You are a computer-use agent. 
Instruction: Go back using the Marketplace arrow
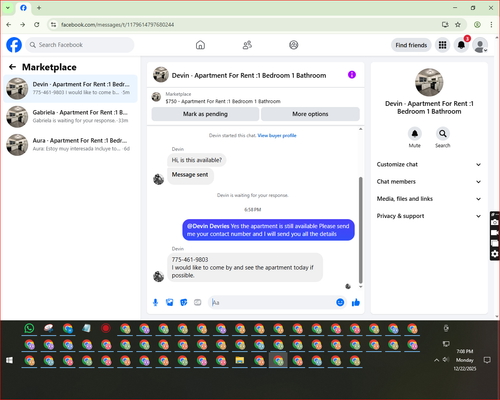(x=12, y=67)
